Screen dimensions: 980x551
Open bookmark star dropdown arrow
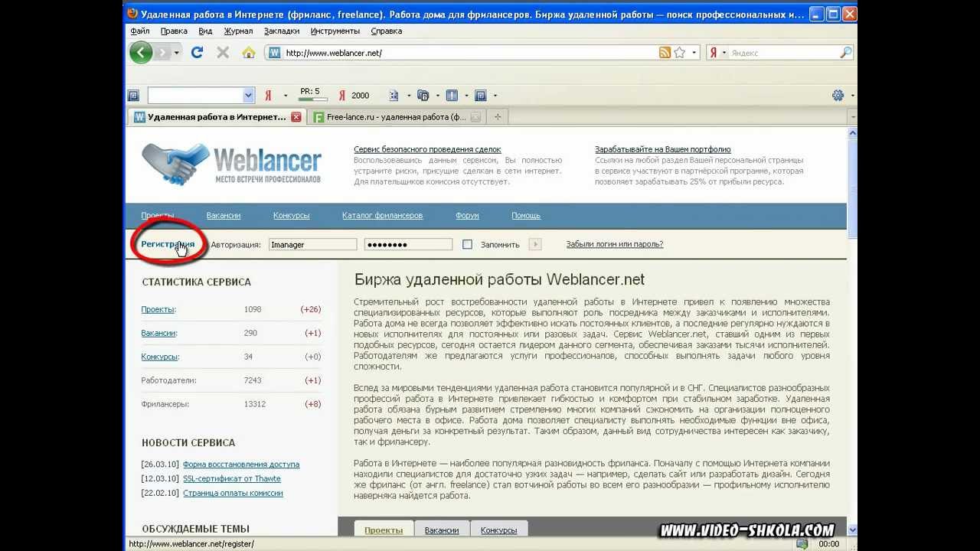pyautogui.click(x=694, y=53)
